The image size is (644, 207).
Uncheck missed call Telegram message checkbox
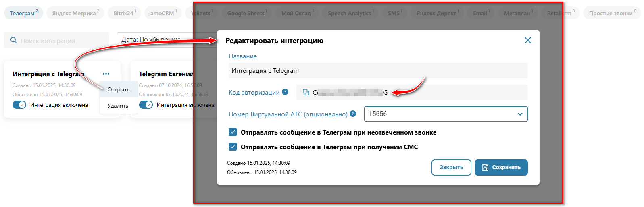(x=233, y=132)
